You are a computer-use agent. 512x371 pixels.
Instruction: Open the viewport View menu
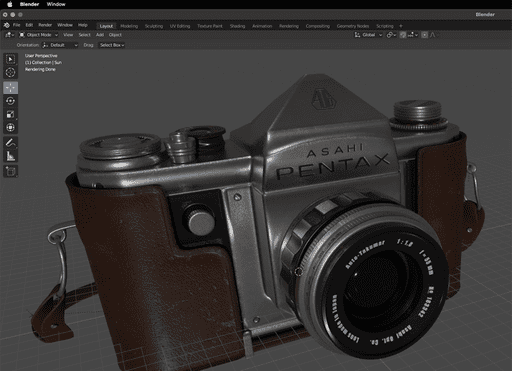pos(68,35)
